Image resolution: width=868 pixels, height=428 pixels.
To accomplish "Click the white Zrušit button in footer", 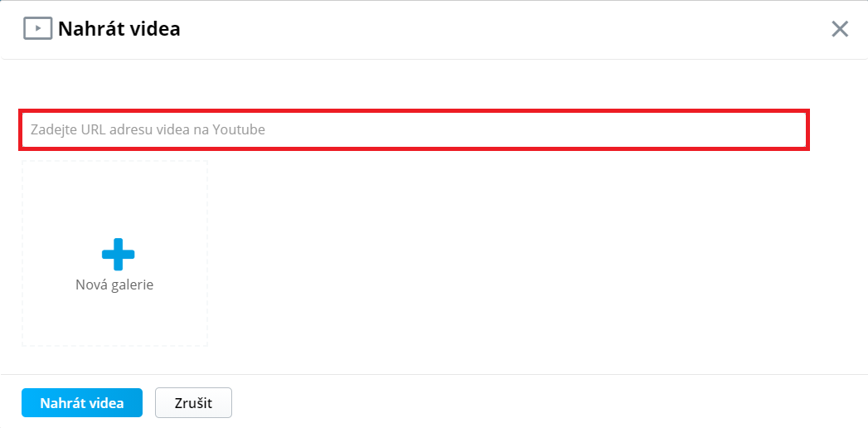I will [x=193, y=402].
